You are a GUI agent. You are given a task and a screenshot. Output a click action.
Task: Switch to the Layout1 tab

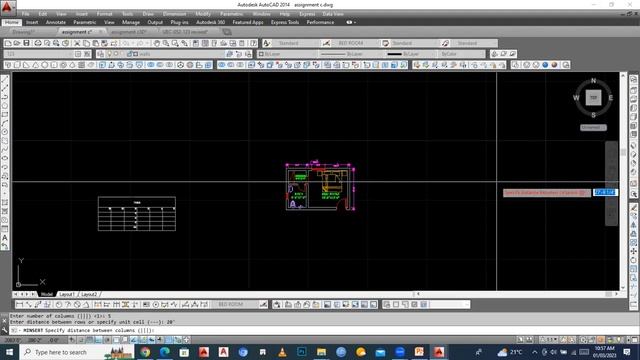pyautogui.click(x=66, y=294)
